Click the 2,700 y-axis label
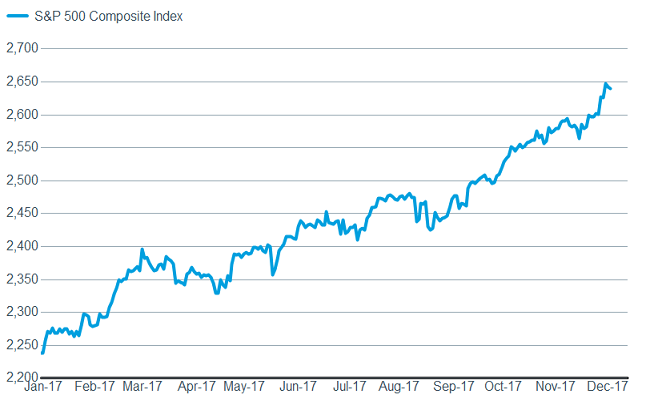Screen dimensions: 650x400 coord(20,49)
